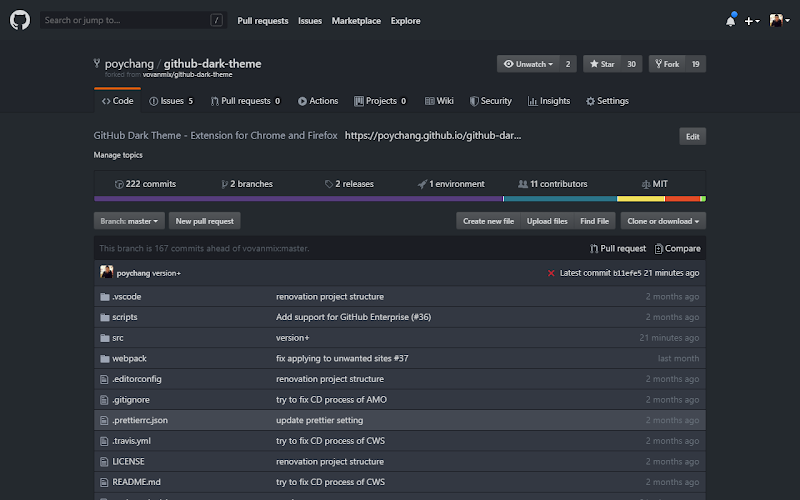Switch to the Insights tab
The height and width of the screenshot is (500, 800).
coord(548,101)
